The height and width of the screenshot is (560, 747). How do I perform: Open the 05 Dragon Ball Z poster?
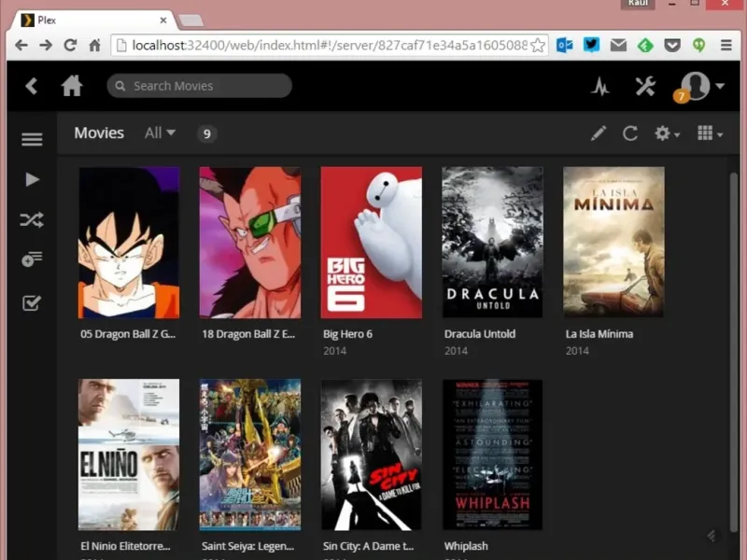[x=129, y=243]
